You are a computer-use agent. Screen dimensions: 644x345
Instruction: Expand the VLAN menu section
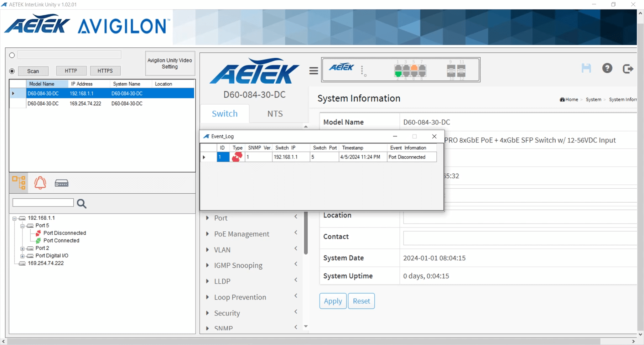tap(222, 250)
